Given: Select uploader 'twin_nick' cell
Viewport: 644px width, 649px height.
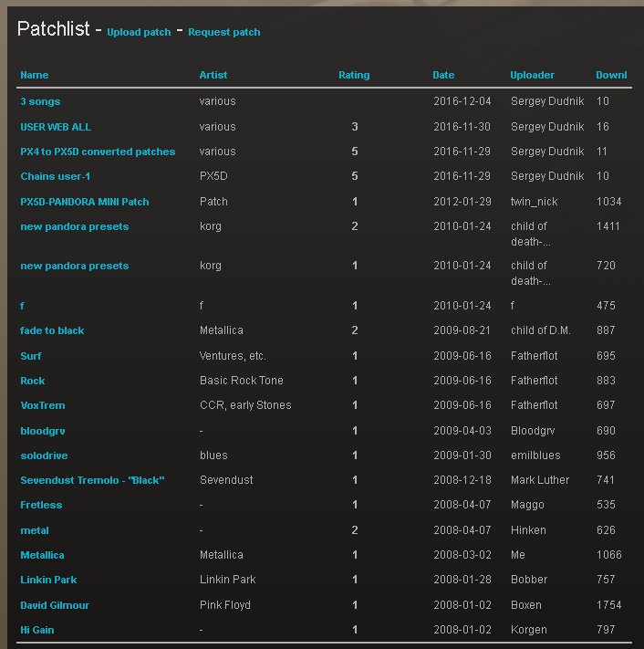Looking at the screenshot, I should click(534, 202).
